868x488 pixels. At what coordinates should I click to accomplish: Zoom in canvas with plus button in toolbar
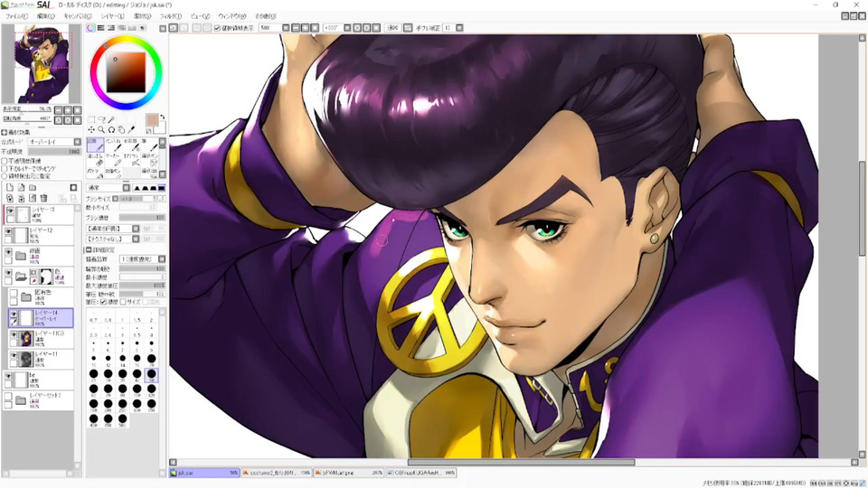(305, 28)
